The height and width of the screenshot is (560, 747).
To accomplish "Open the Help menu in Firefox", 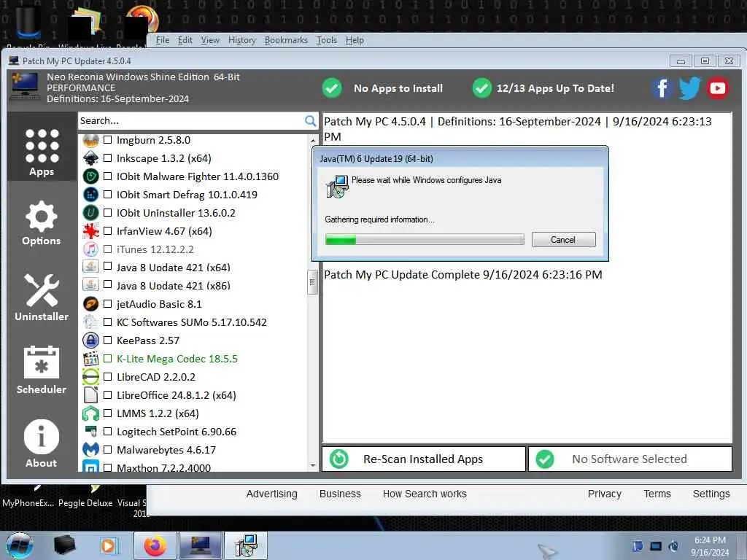I will click(355, 40).
